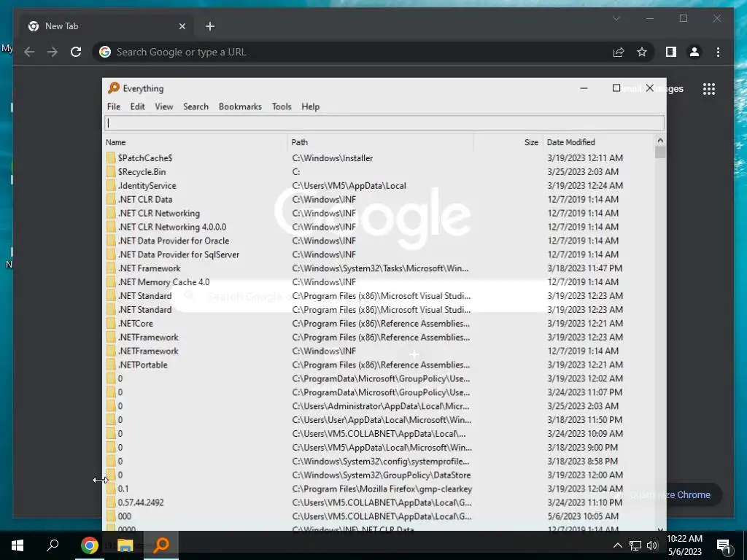
Task: Open Google apps grid icon
Action: point(709,89)
